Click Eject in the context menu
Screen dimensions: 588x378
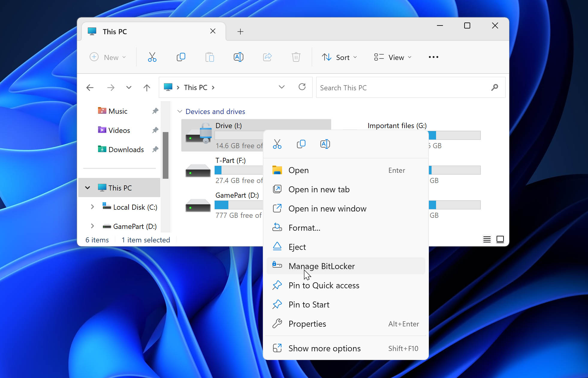tap(297, 247)
